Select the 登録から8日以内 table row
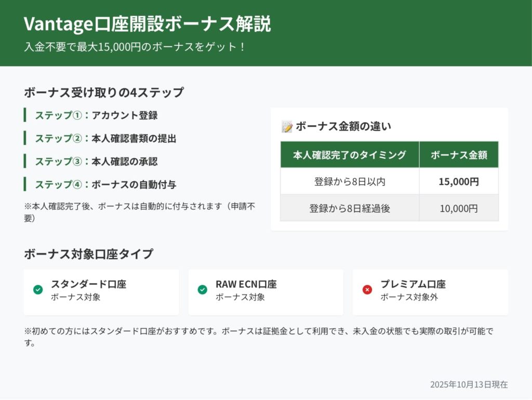Viewport: 532px width, 400px height. [350, 182]
